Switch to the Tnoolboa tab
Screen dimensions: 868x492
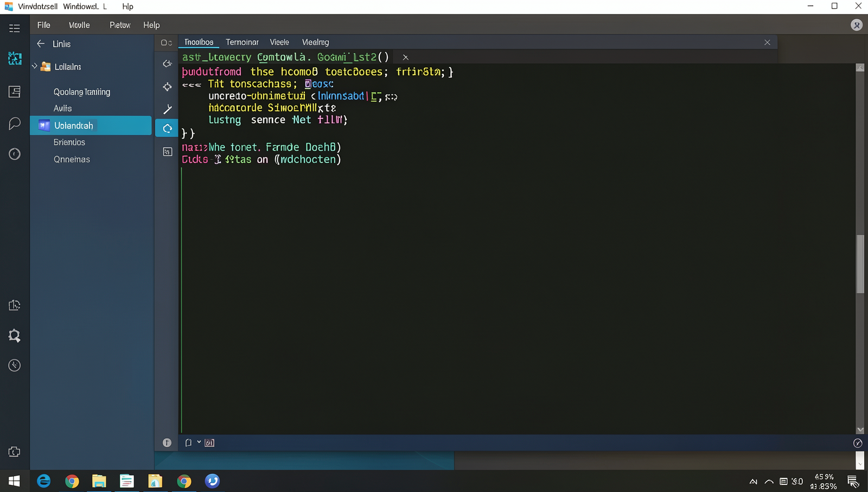point(199,42)
